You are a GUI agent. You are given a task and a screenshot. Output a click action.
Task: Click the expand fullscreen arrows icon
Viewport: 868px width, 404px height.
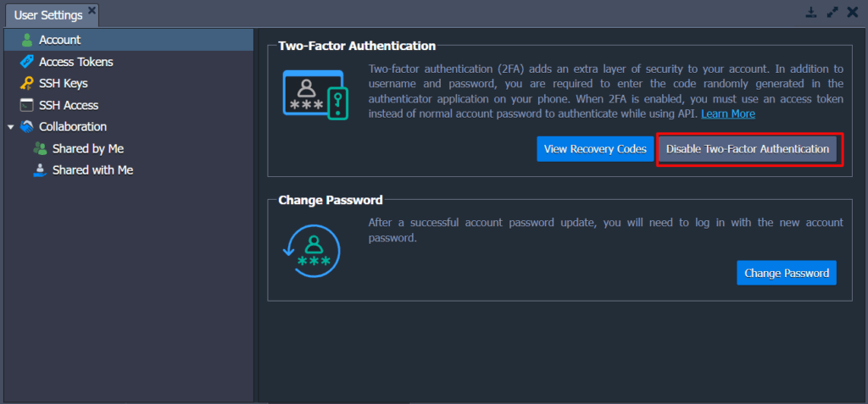(832, 12)
